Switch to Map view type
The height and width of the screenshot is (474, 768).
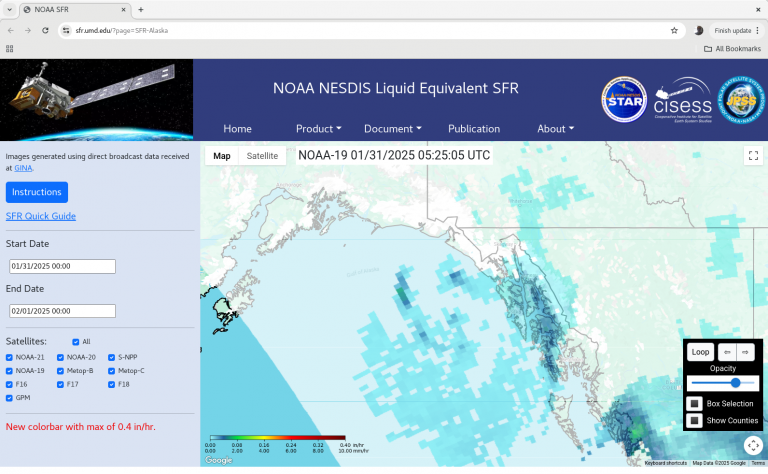[222, 156]
